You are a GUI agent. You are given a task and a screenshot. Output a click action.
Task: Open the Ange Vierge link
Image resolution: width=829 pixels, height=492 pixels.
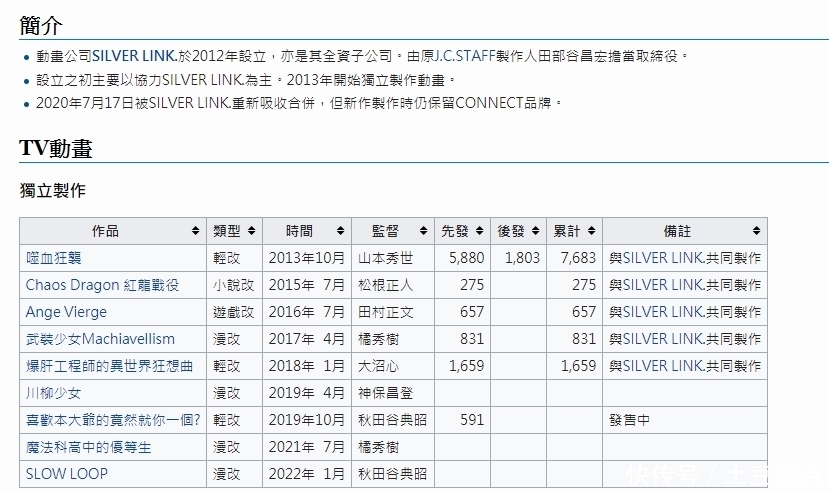point(66,312)
